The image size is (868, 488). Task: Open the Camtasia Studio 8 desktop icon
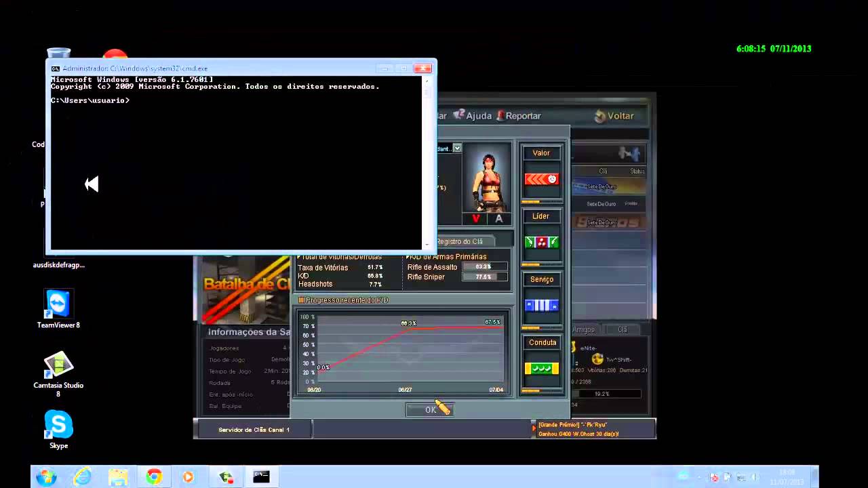(58, 374)
